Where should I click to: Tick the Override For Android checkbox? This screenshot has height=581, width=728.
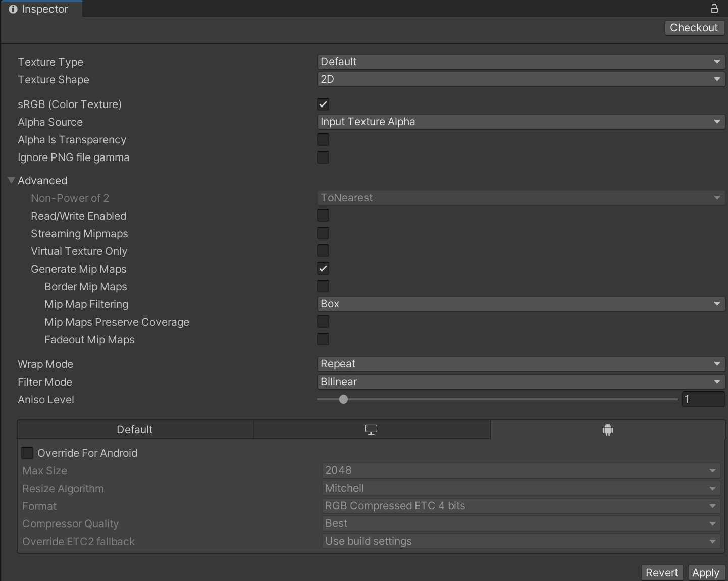27,453
